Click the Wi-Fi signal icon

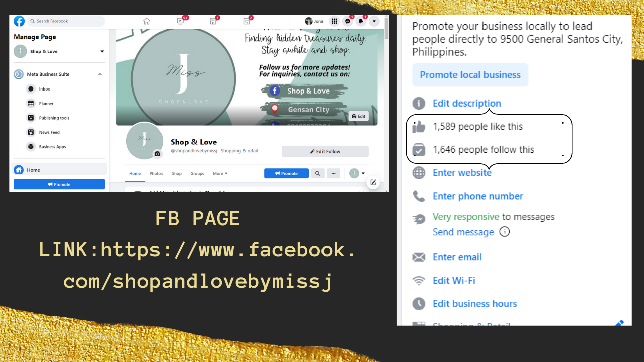point(419,281)
